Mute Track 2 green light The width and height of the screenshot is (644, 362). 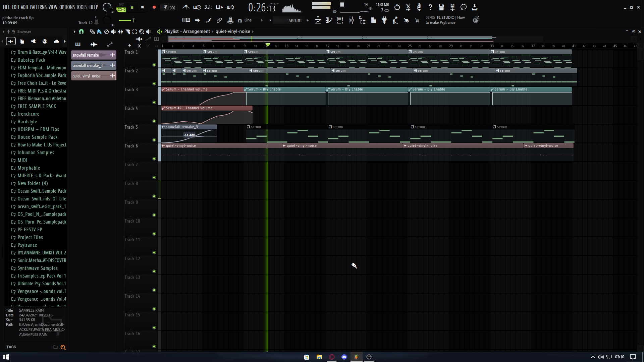click(x=154, y=83)
